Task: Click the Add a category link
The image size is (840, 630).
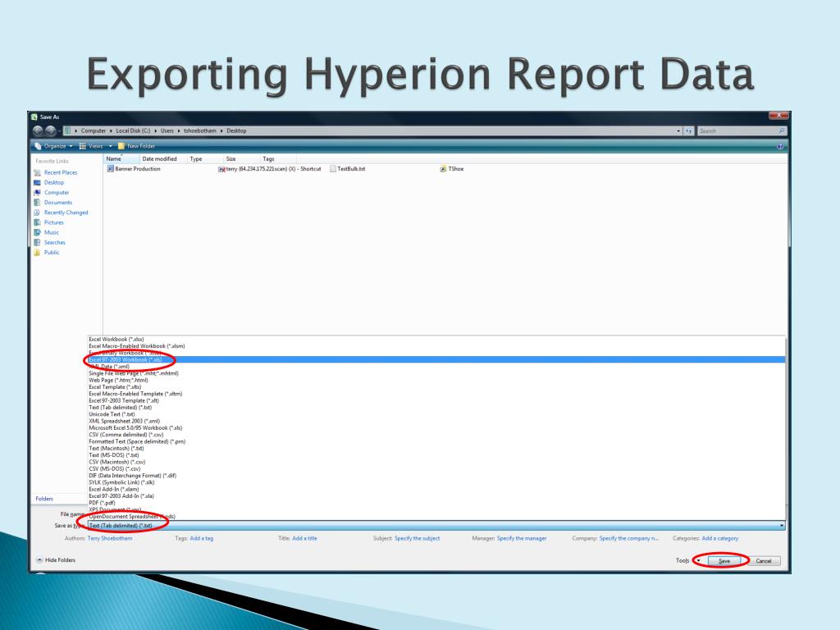Action: click(x=720, y=538)
